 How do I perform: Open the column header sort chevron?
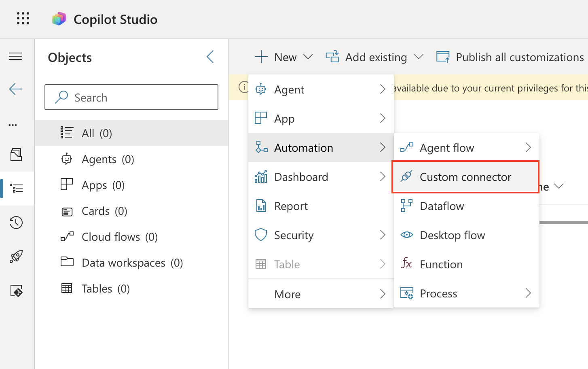(559, 186)
